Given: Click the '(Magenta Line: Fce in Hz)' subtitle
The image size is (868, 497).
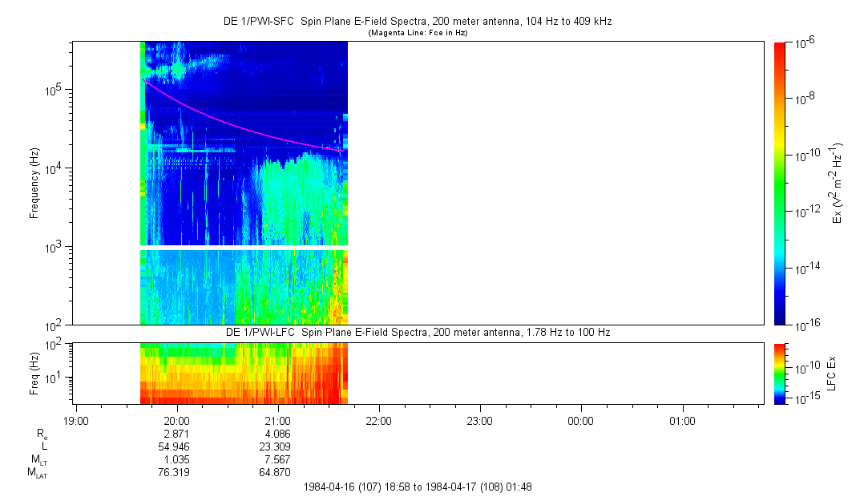Looking at the screenshot, I should click(x=417, y=33).
